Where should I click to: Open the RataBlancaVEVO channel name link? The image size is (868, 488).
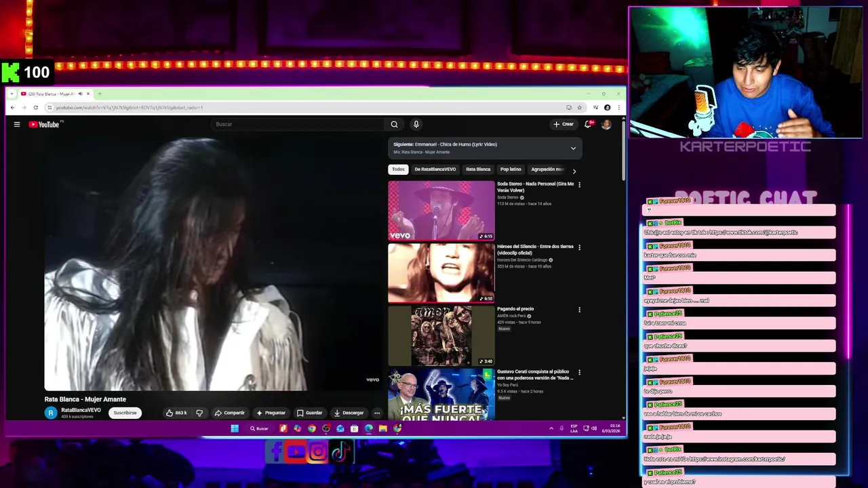coord(81,410)
